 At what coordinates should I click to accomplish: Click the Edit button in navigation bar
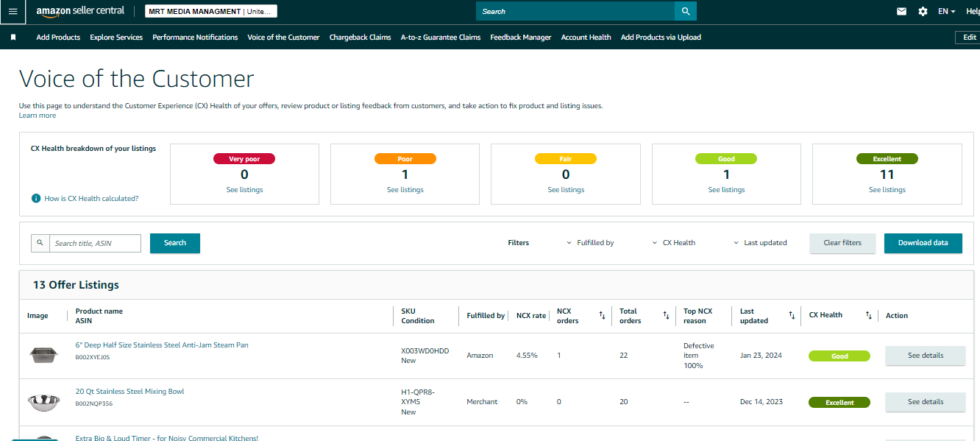[x=967, y=38]
